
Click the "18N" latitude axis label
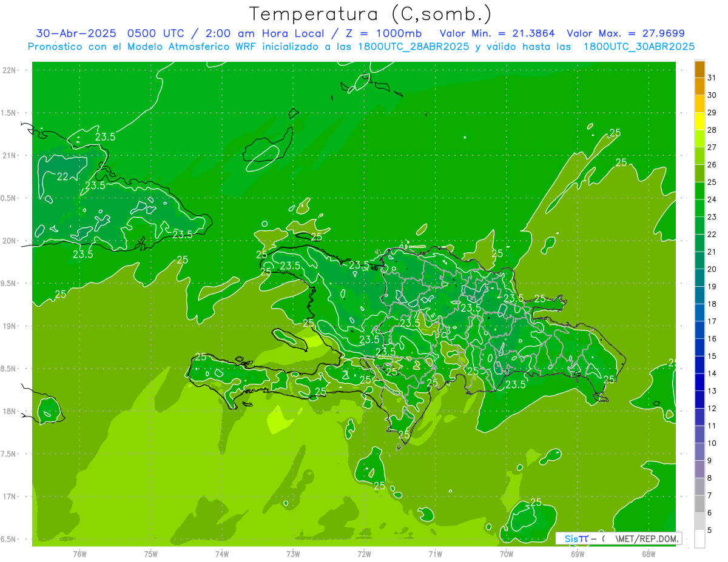tap(10, 411)
